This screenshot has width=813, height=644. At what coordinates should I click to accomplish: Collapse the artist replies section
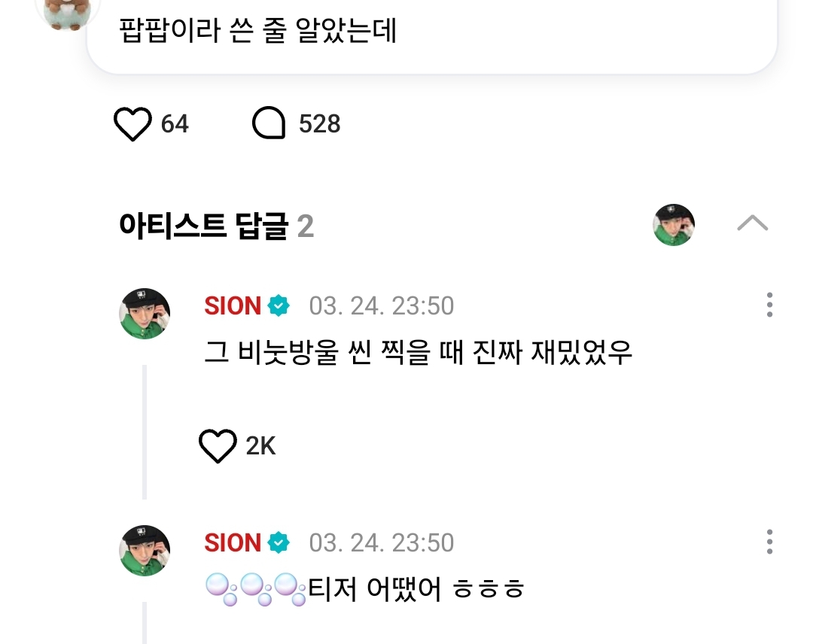[x=752, y=223]
